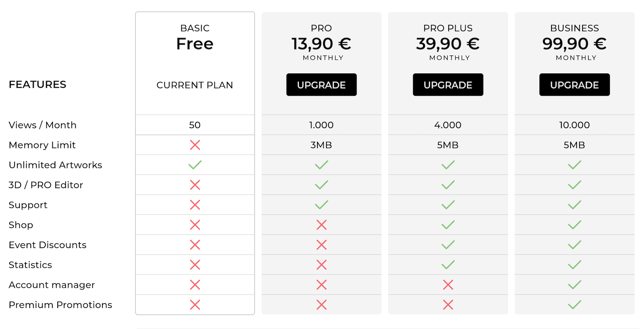Click the green check for BUSINESS Premium Promotions
Viewport: 644px width, 329px height.
point(574,305)
